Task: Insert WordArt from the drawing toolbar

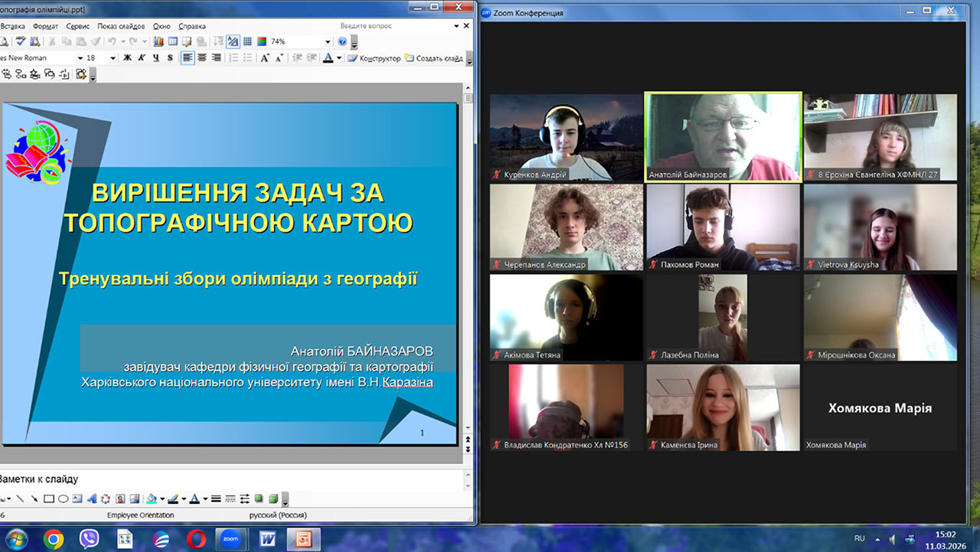Action: [x=92, y=499]
